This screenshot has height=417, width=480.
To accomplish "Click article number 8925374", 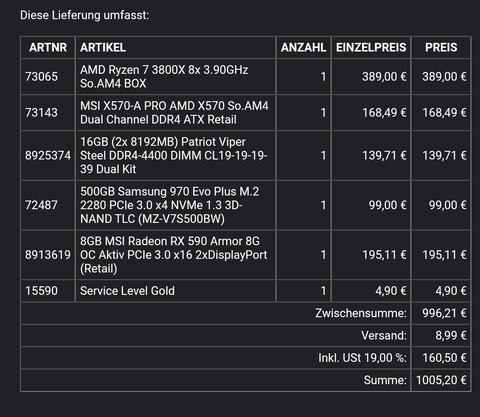I will 48,156.
